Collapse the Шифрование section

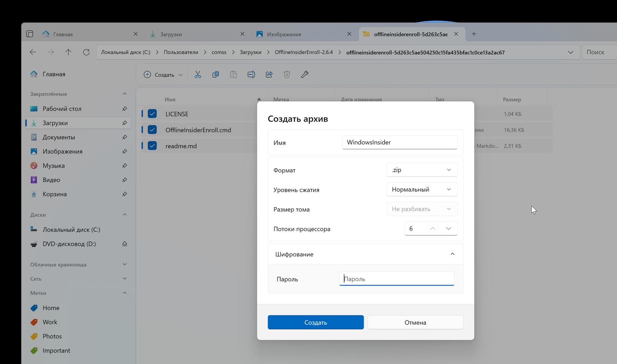point(452,254)
